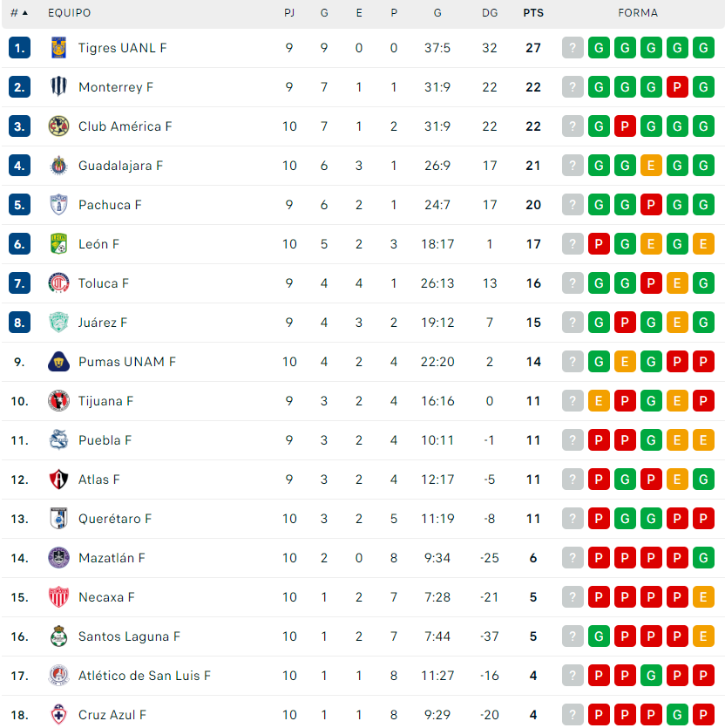Sort by DG goal difference header
Image resolution: width=725 pixels, height=728 pixels.
click(x=490, y=13)
